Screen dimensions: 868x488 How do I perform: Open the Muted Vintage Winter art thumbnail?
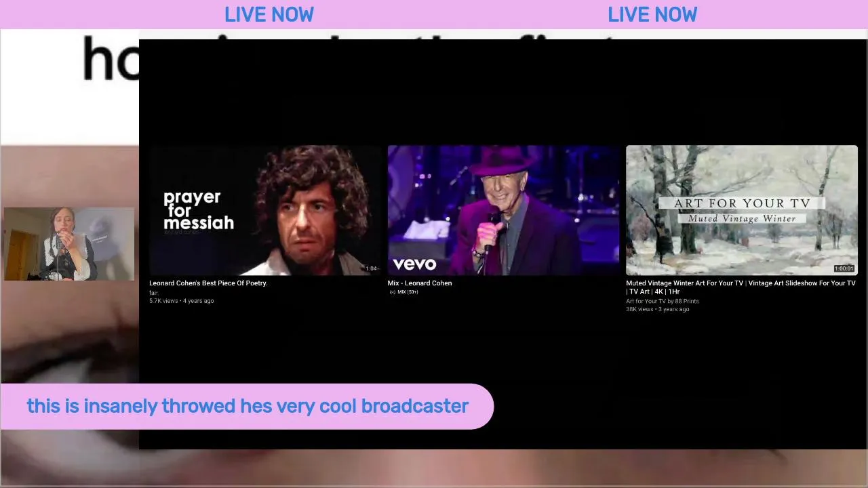(742, 210)
